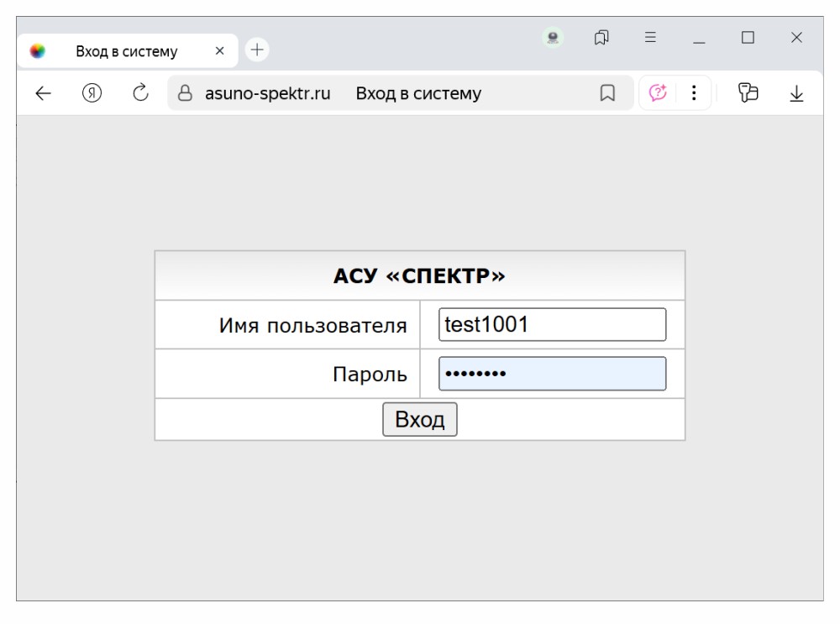
Task: Open the three-dot page options menu
Action: (x=694, y=93)
